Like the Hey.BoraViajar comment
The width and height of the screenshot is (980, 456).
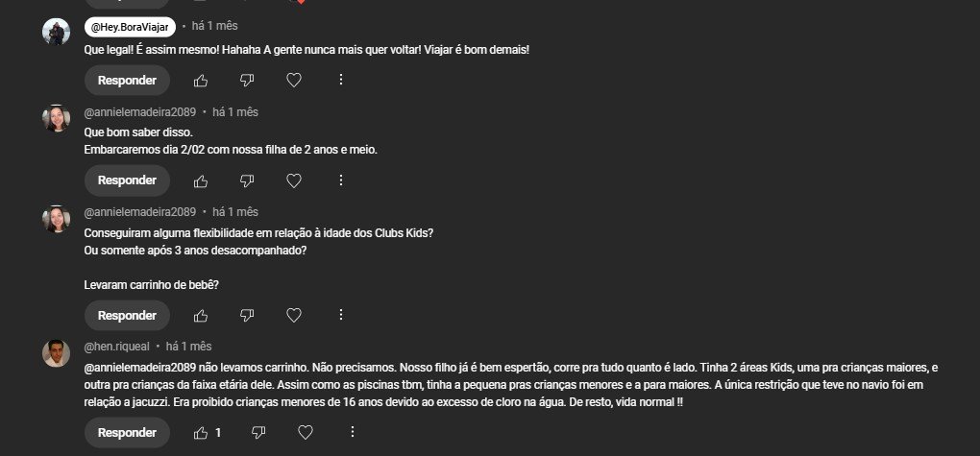[201, 81]
